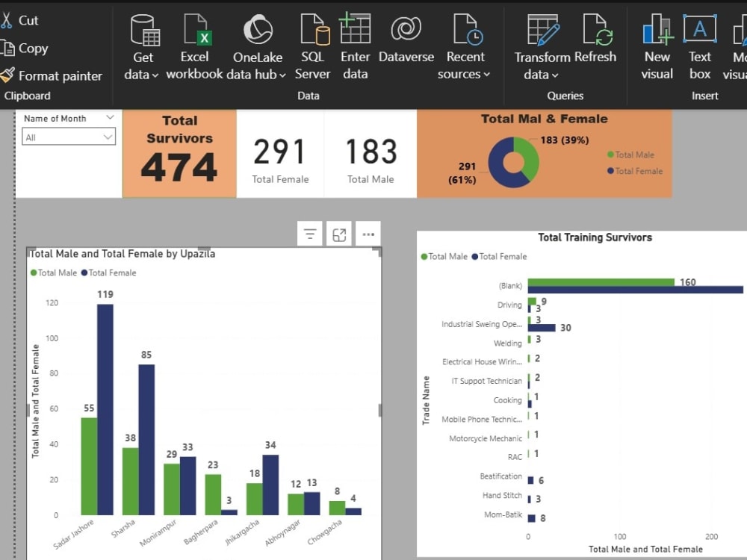
Task: Click the IT Suppot Technician label
Action: click(486, 381)
